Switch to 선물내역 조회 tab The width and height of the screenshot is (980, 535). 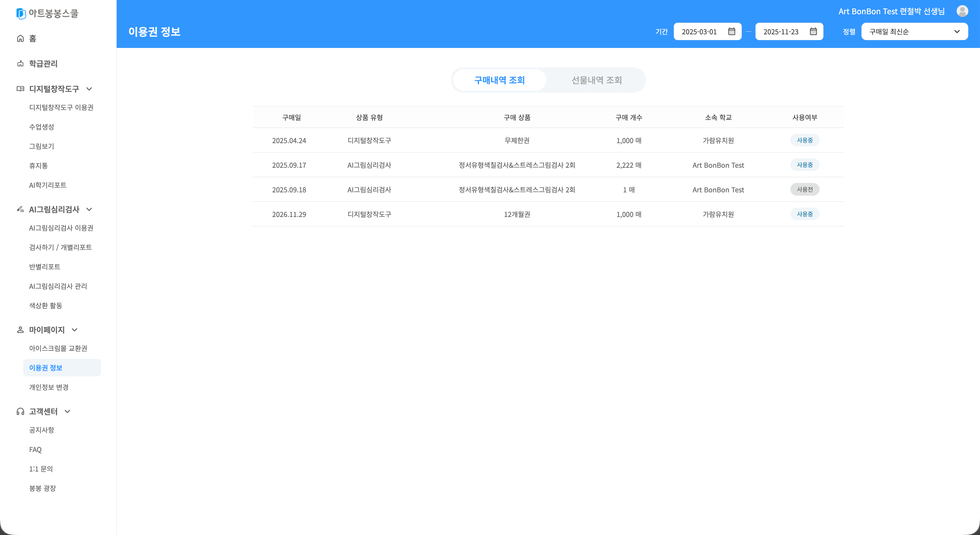[596, 80]
